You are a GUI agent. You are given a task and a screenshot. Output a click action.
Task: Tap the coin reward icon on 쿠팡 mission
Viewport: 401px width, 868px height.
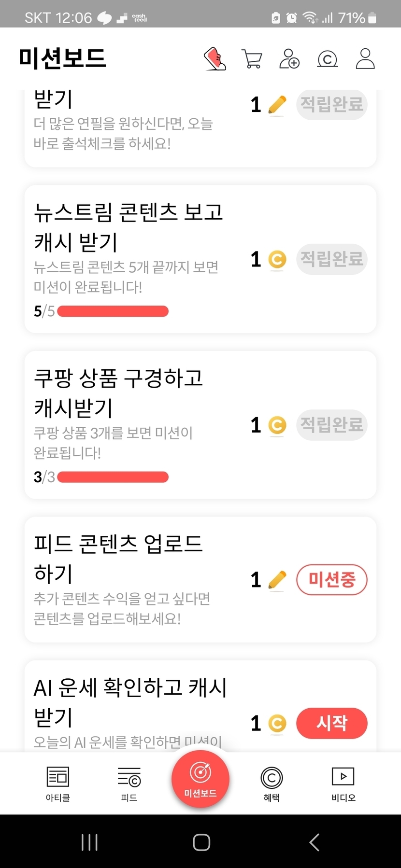tap(277, 425)
